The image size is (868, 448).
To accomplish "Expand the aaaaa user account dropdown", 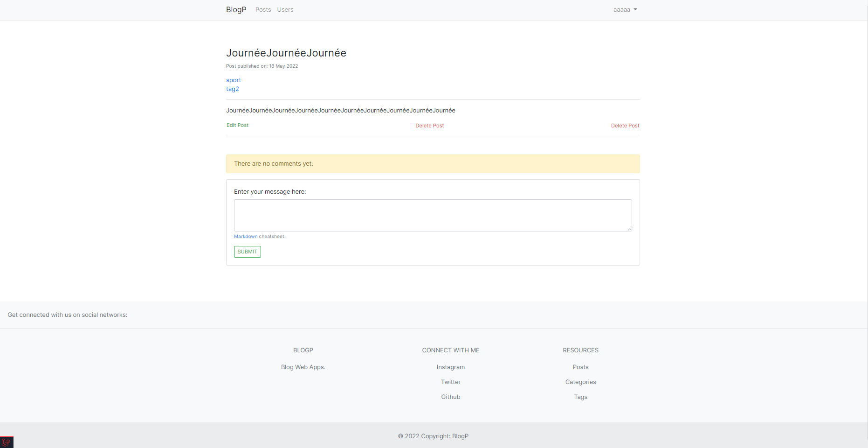I will click(625, 9).
